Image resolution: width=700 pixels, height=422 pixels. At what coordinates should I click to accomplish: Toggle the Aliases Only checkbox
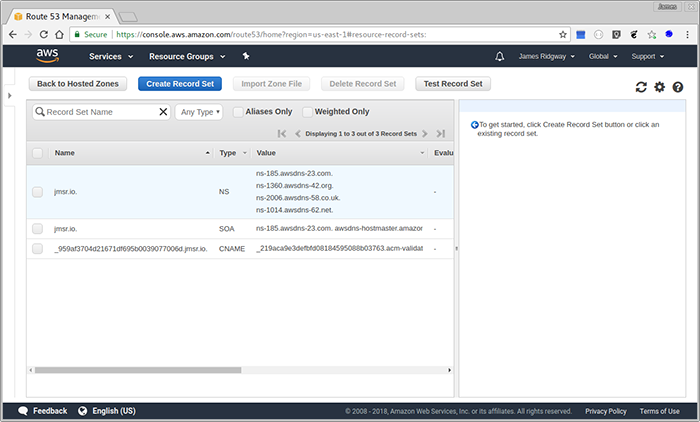tap(238, 112)
